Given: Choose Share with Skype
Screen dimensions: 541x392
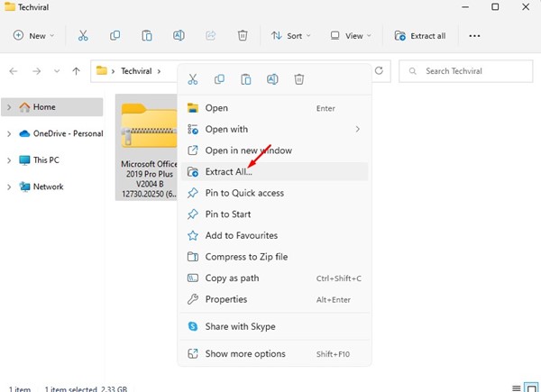Looking at the screenshot, I should [275, 326].
